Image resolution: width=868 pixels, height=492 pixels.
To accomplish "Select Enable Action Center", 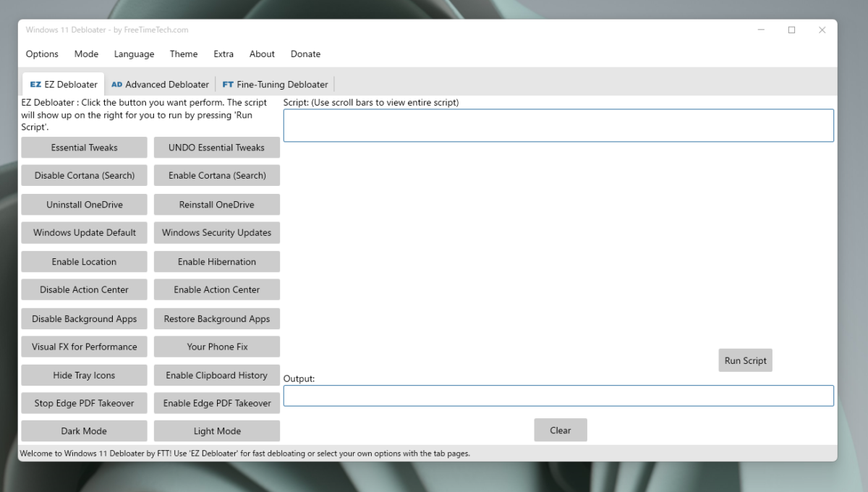I will (217, 289).
